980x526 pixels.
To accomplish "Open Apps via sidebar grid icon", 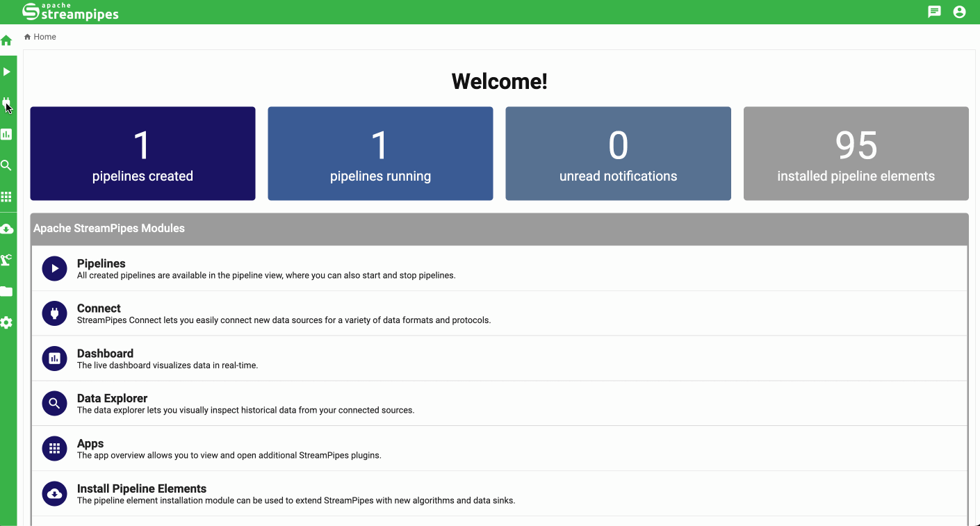I will (7, 197).
